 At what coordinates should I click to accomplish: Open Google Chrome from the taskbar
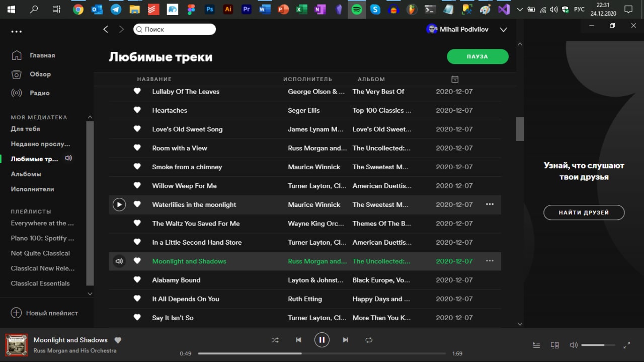[78, 9]
